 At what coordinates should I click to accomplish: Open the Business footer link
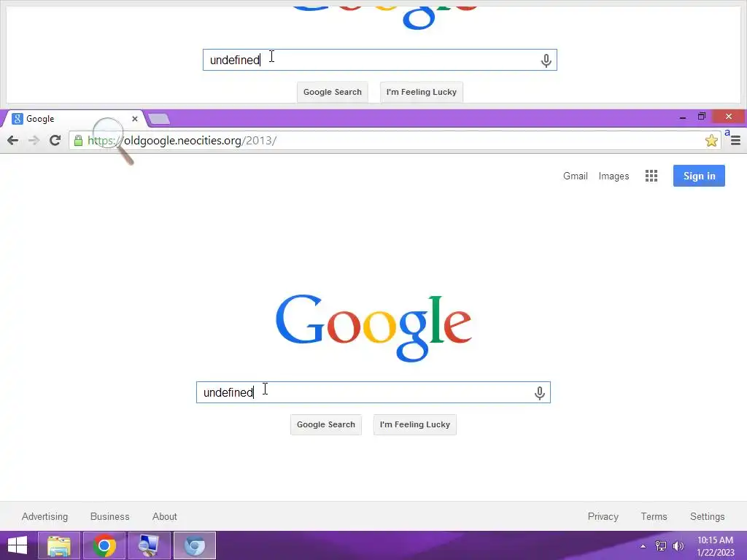[109, 516]
